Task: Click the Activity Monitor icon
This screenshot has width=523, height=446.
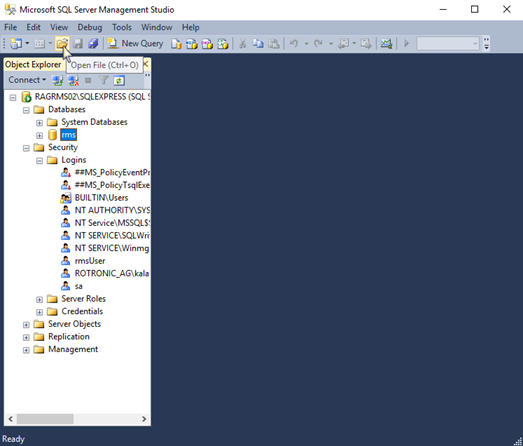Action: point(386,44)
